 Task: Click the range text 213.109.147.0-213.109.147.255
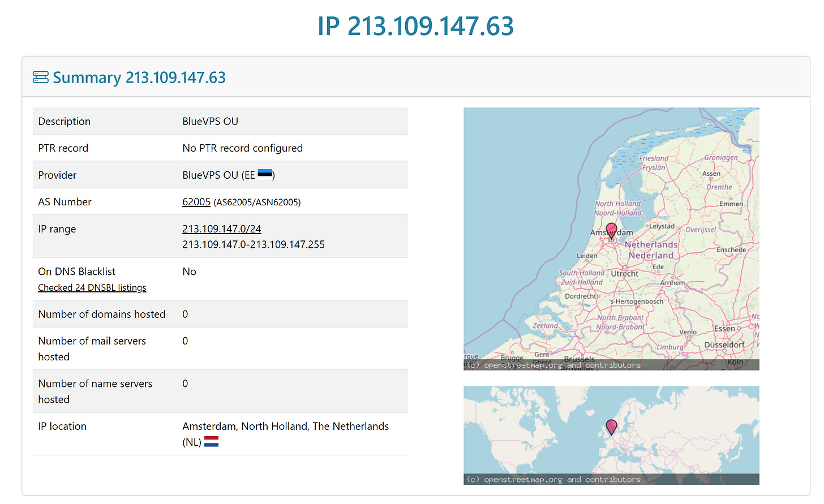[x=254, y=245]
